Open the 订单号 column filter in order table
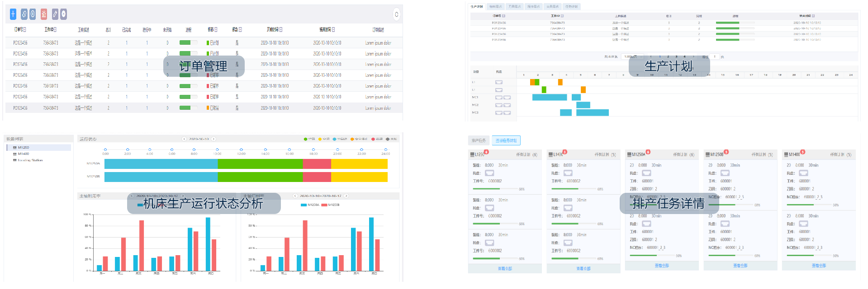 coord(24,30)
